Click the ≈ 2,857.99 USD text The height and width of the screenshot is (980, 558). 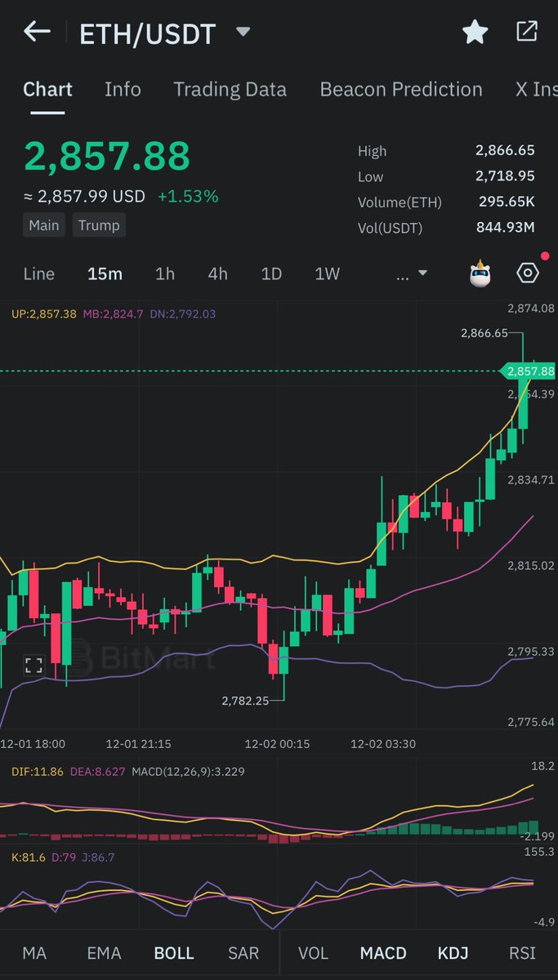pyautogui.click(x=84, y=196)
